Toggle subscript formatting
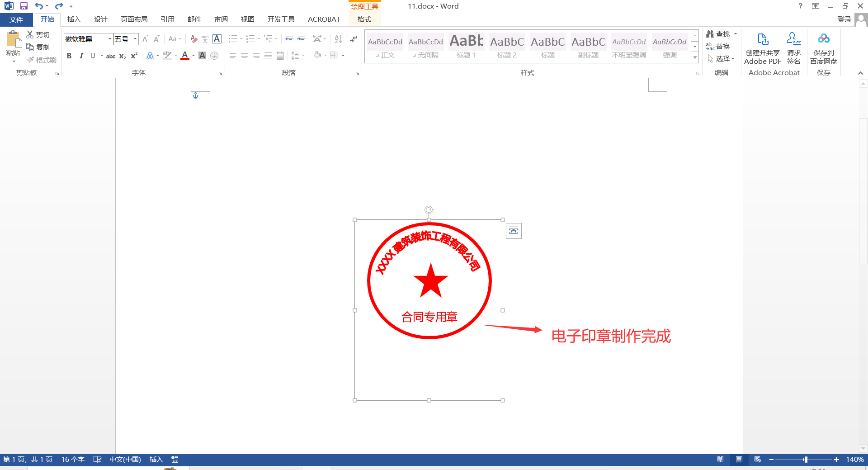 click(x=123, y=56)
